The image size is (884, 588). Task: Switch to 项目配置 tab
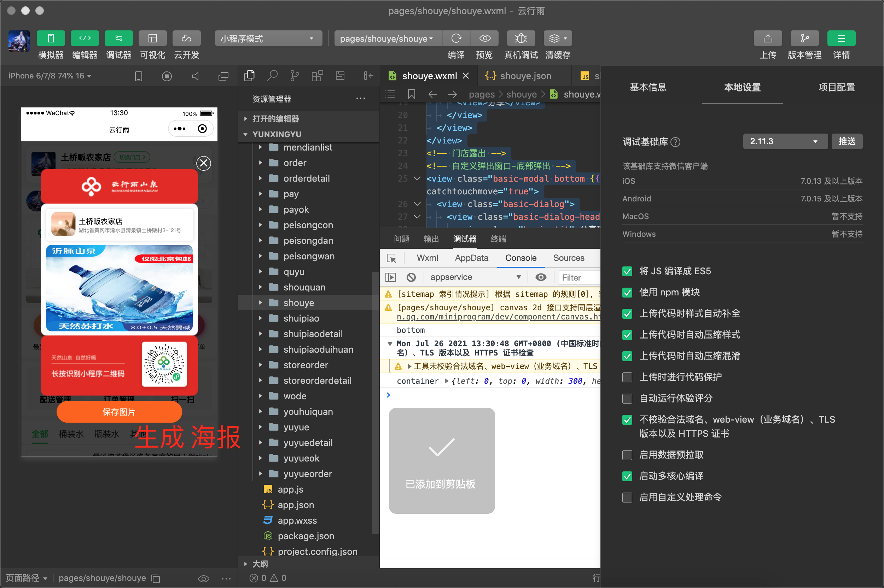pos(837,87)
